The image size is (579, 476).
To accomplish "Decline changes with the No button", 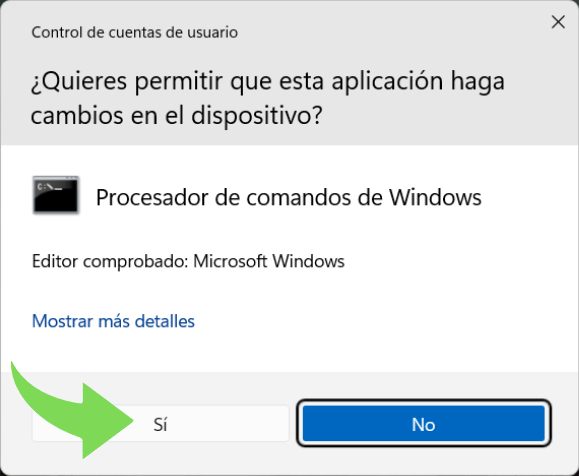I will click(x=424, y=424).
